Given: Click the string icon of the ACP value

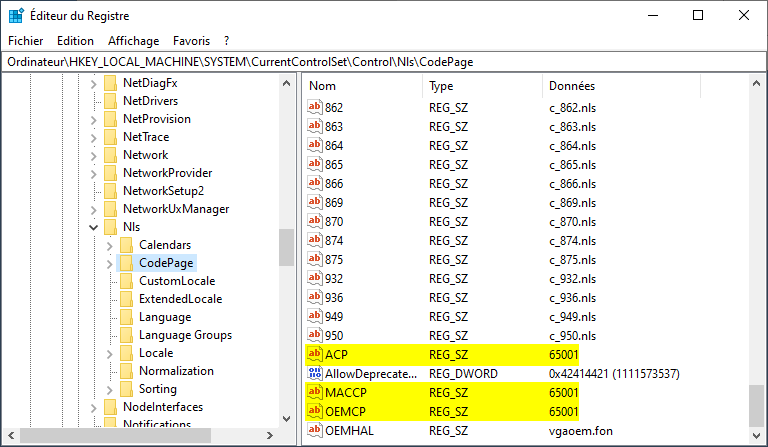Looking at the screenshot, I should [316, 355].
